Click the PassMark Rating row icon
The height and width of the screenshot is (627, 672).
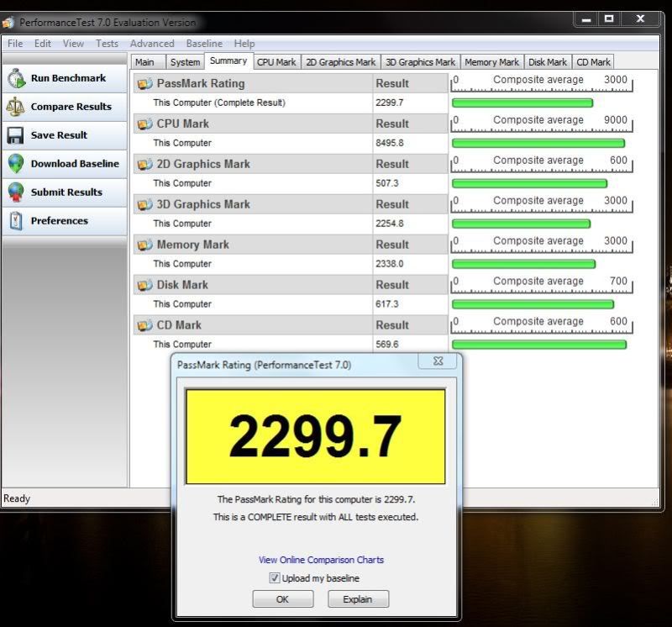[144, 84]
